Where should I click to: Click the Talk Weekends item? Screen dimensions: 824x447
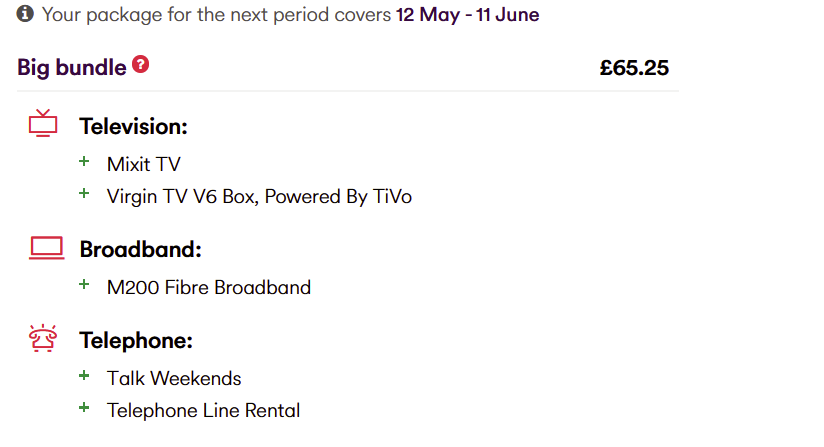tap(174, 378)
